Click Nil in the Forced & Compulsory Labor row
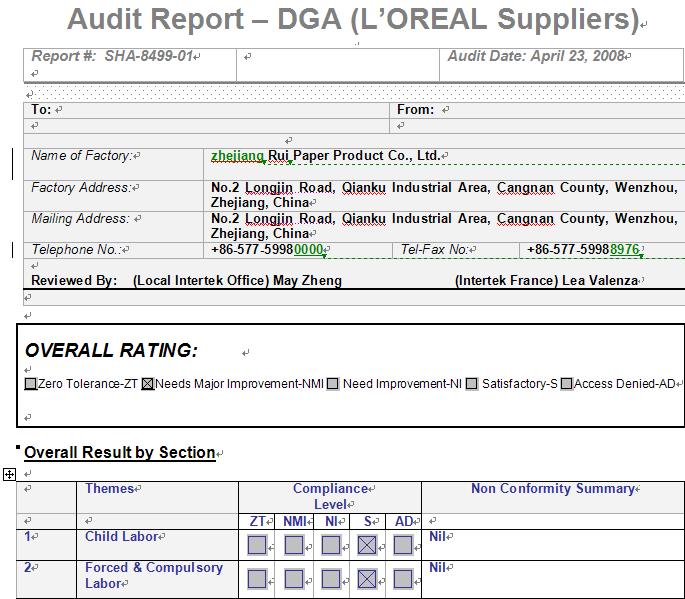This screenshot has width=685, height=599. coord(437,568)
